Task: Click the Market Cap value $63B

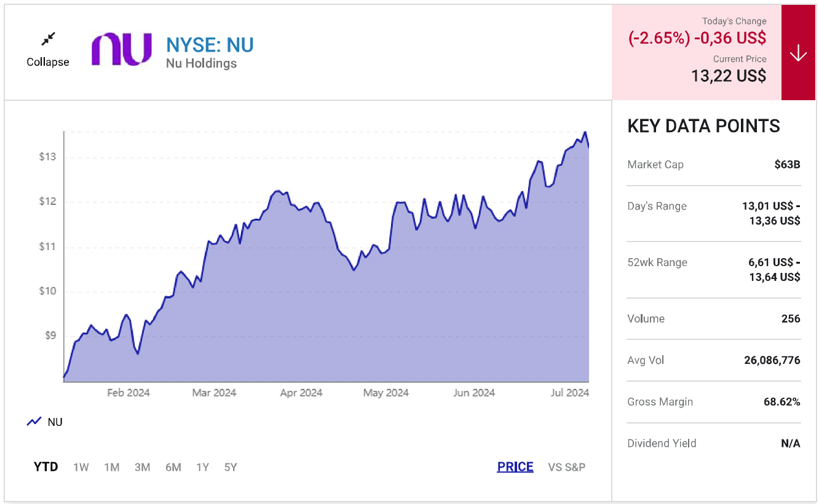Action: (787, 165)
